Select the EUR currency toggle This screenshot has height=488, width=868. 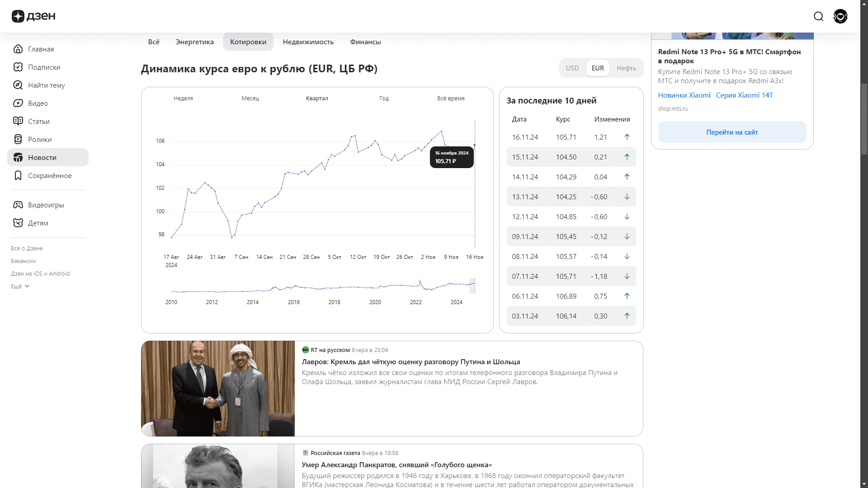(x=598, y=68)
